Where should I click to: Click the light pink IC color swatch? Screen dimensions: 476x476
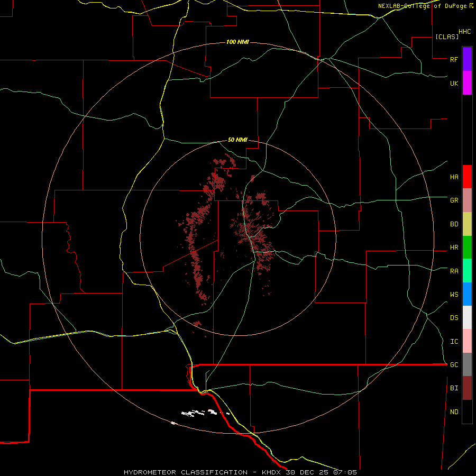click(467, 341)
